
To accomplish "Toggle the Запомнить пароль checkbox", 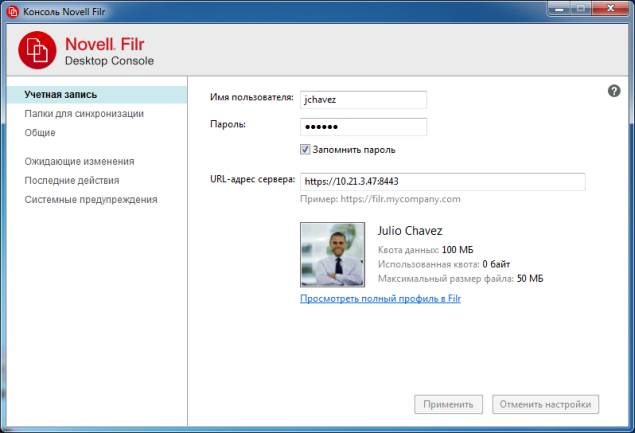I will point(306,150).
